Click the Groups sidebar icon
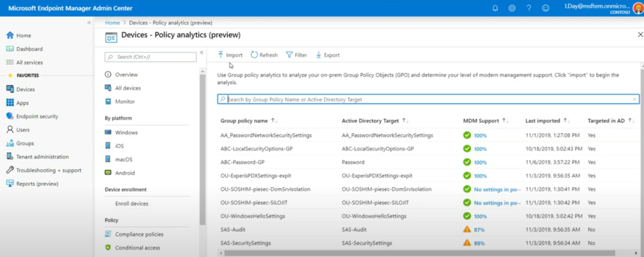 pos(10,143)
